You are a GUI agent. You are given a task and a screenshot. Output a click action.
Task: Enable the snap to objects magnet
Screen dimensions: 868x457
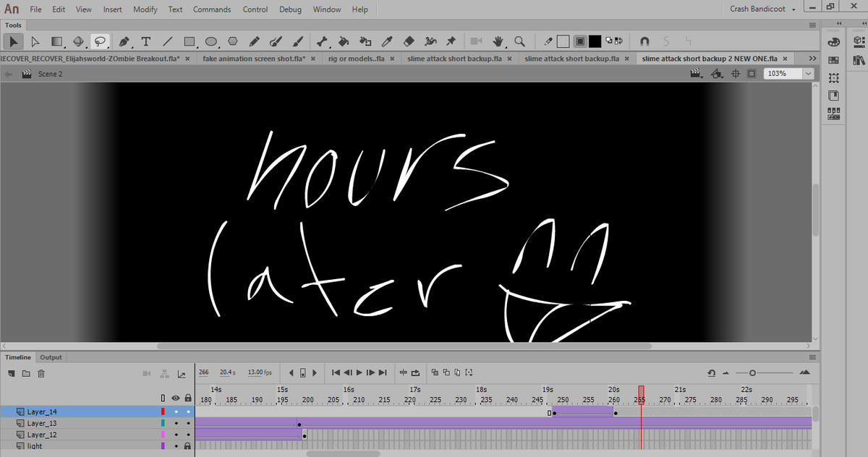coord(644,41)
